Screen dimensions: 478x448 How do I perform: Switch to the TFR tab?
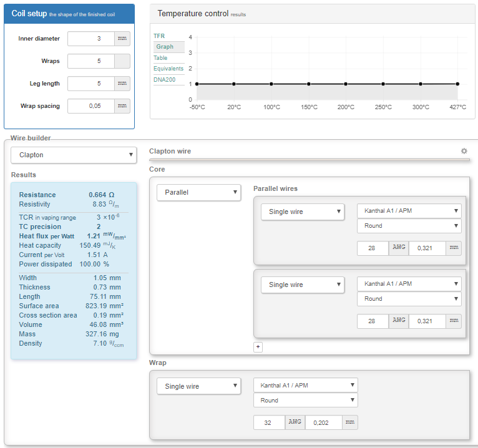[x=159, y=36]
